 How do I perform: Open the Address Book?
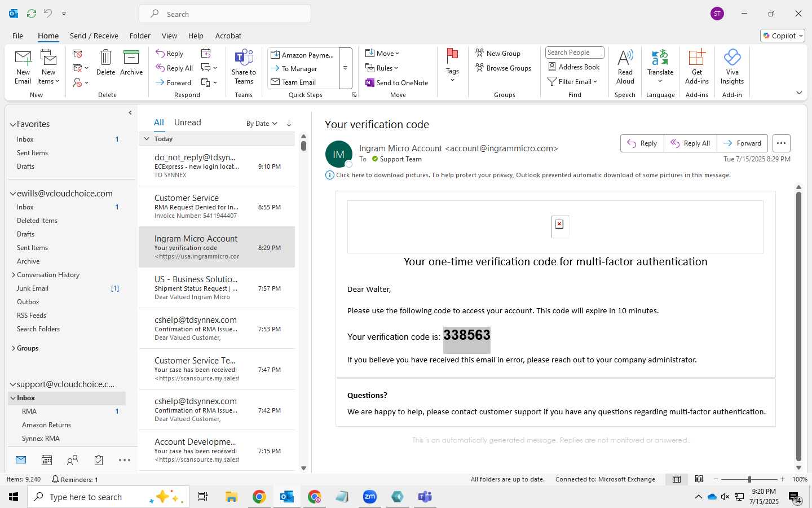tap(574, 67)
